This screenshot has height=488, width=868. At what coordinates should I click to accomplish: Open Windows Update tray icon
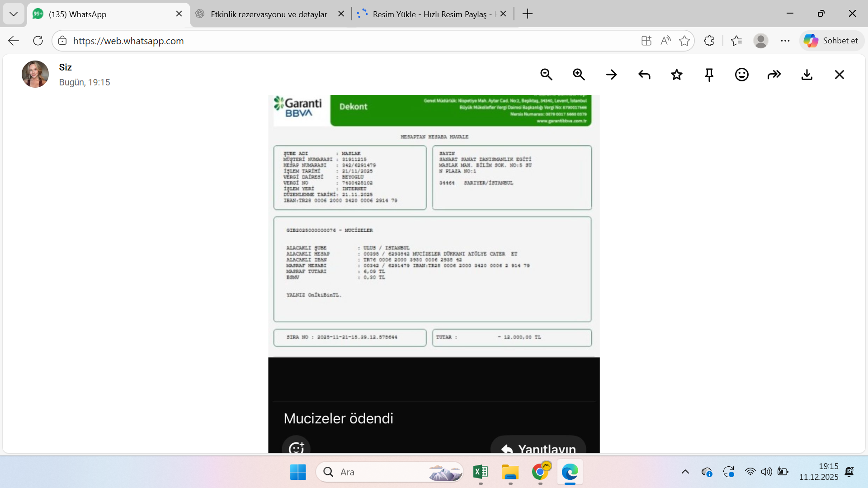tap(729, 472)
